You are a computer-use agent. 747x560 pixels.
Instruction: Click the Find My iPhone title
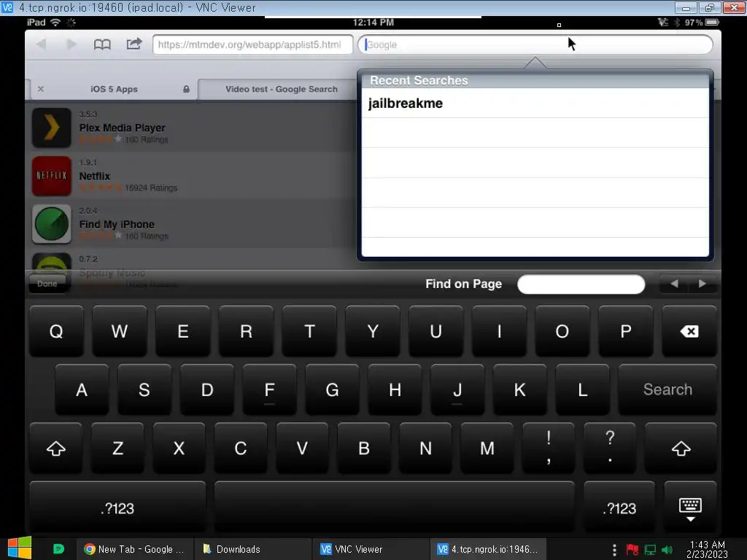[x=117, y=225]
